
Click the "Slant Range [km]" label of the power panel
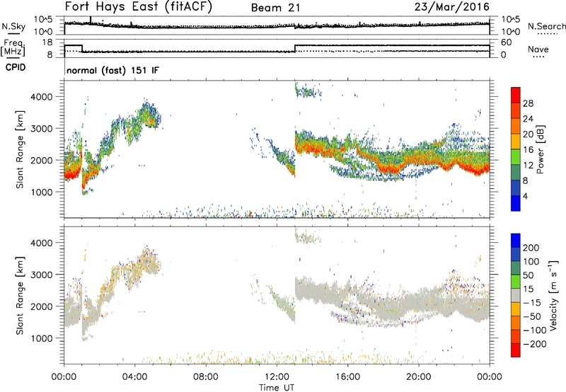(x=19, y=149)
